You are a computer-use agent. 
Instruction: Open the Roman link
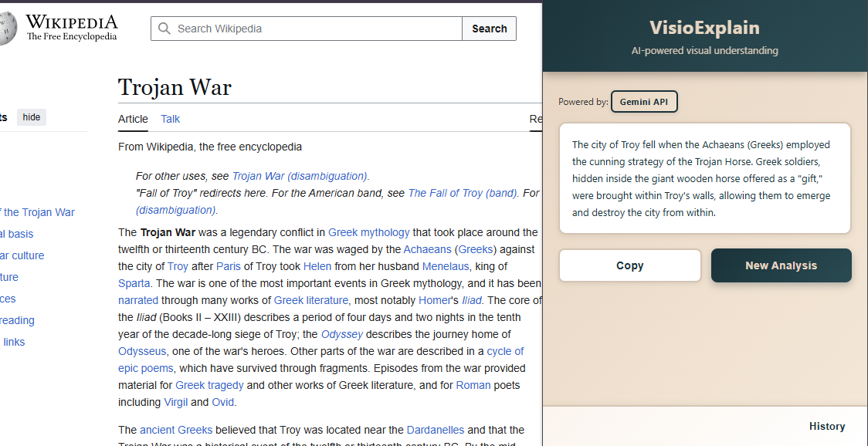pos(473,385)
